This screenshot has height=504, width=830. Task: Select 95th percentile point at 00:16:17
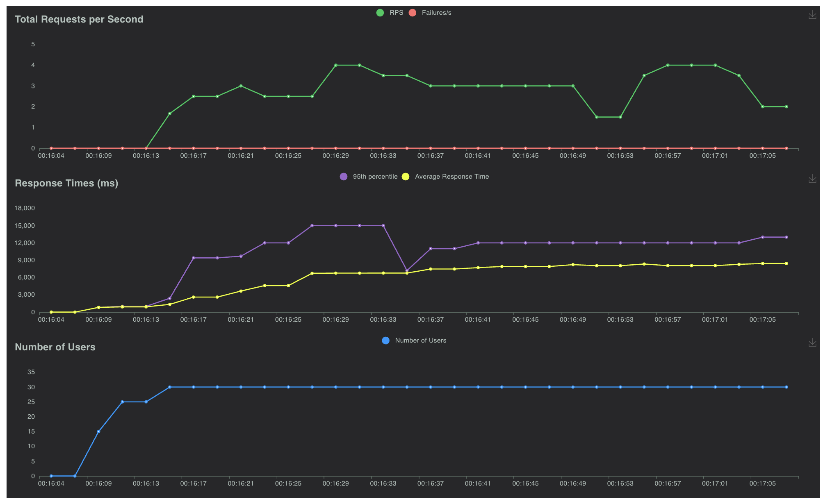[194, 258]
